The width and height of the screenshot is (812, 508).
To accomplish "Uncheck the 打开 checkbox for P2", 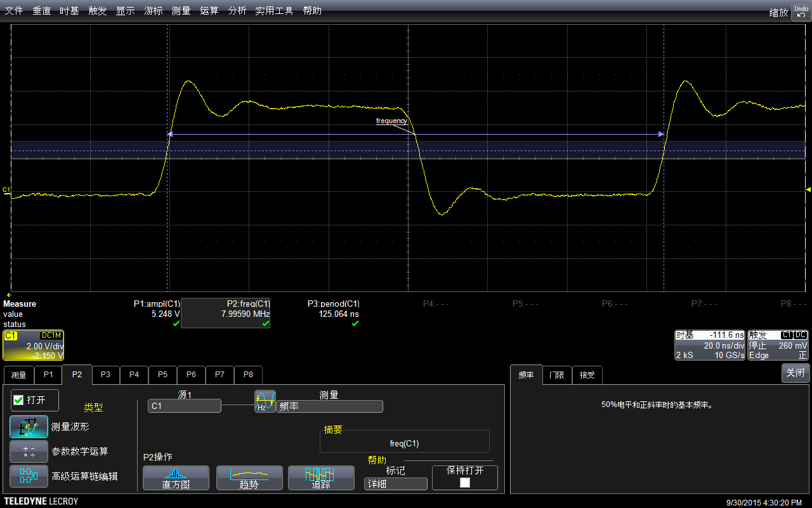I will tap(18, 400).
